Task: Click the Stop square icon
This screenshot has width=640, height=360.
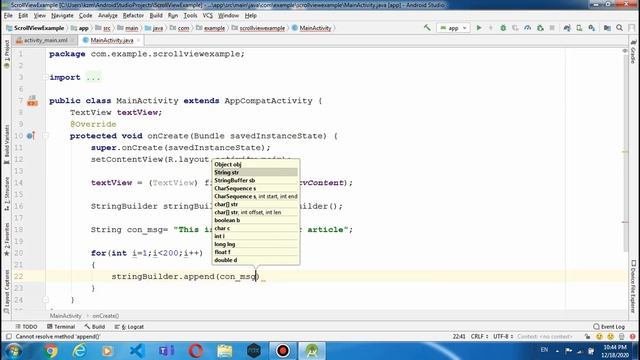Action: coord(552,28)
